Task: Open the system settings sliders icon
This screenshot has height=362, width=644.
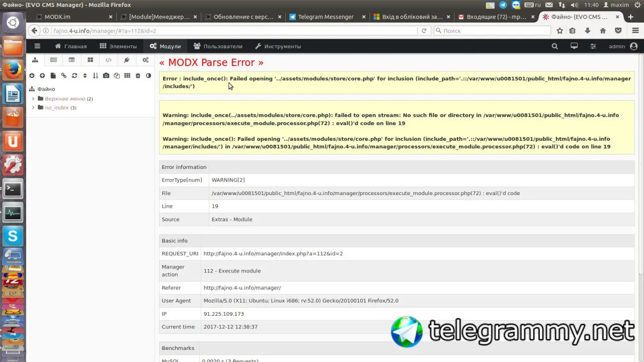Action: click(x=593, y=46)
